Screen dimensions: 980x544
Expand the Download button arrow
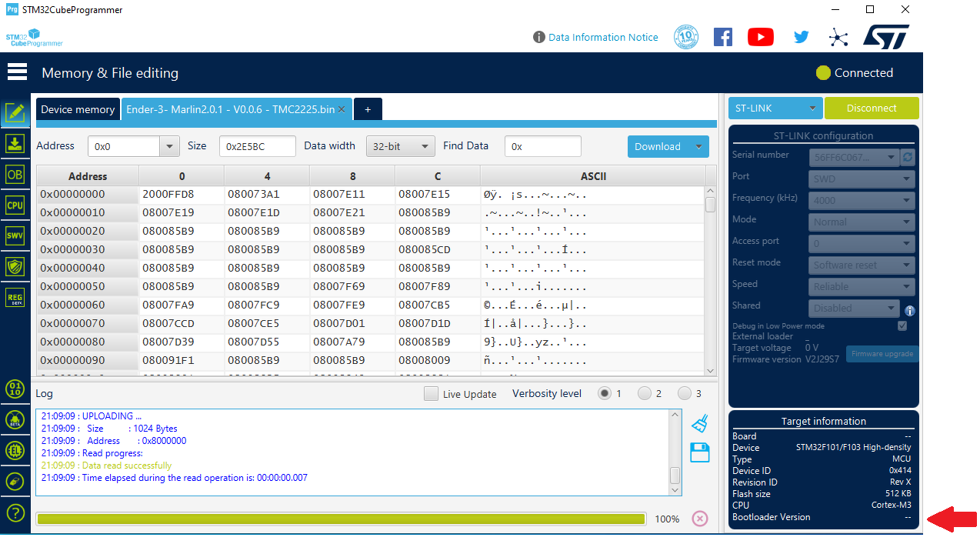tap(698, 146)
